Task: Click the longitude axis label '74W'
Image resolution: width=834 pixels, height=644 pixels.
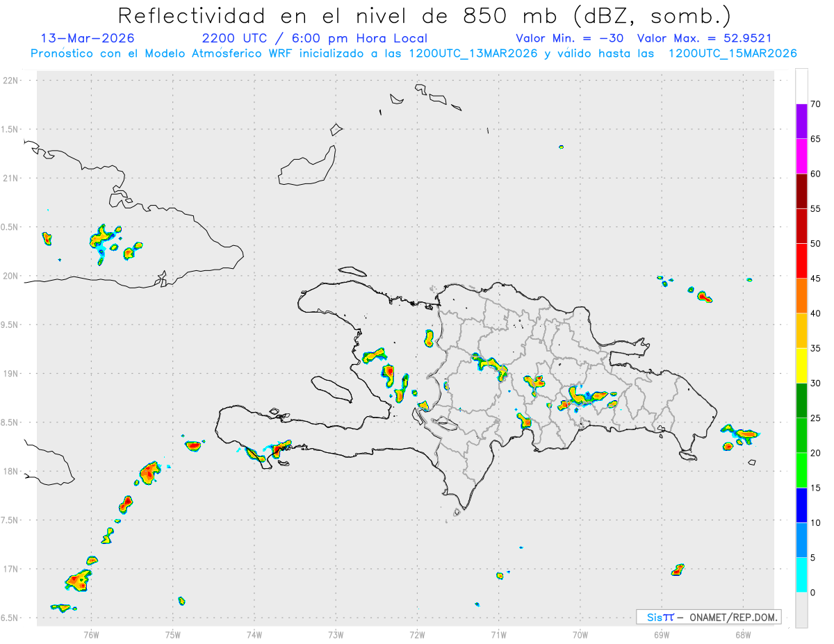Action: point(254,634)
